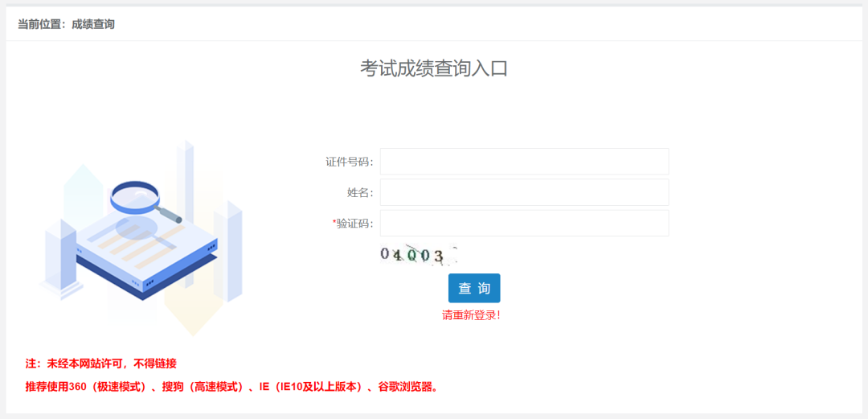Click the 证件号码 input field
Screen dimensions: 868x419
coord(524,162)
